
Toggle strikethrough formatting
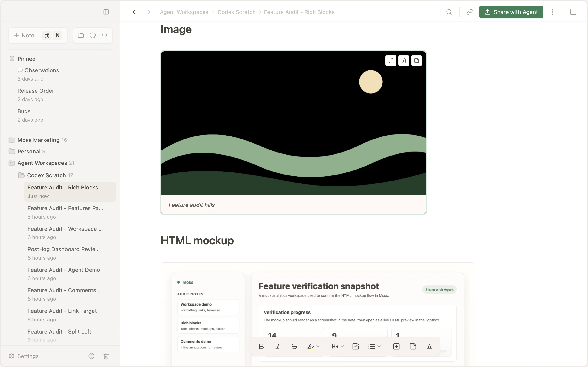(x=294, y=346)
